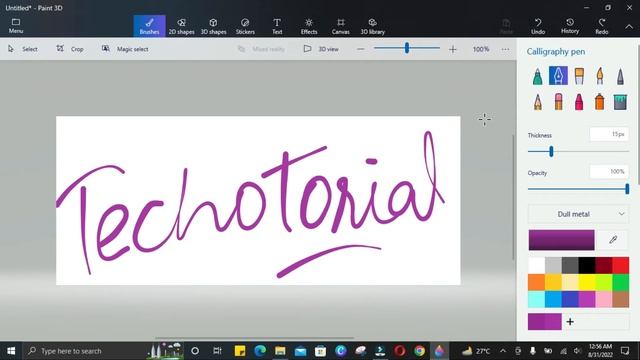Click the zoom slider handle

[x=407, y=48]
